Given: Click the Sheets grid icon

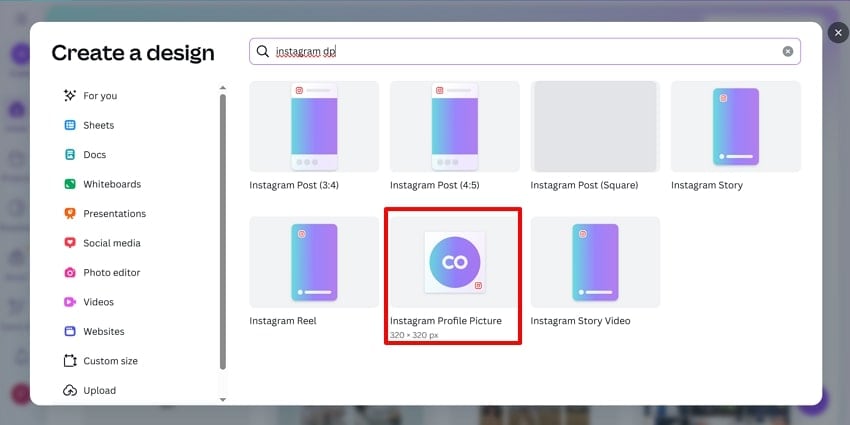Looking at the screenshot, I should (70, 125).
